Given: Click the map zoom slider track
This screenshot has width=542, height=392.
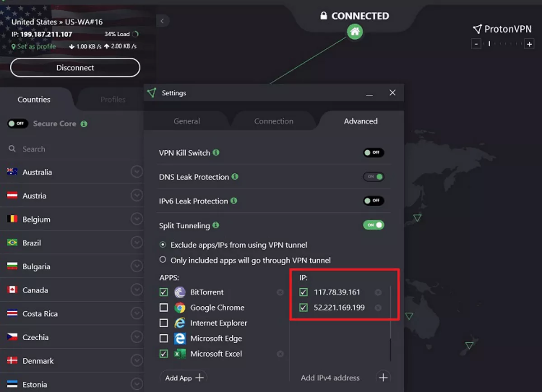Looking at the screenshot, I should point(503,44).
